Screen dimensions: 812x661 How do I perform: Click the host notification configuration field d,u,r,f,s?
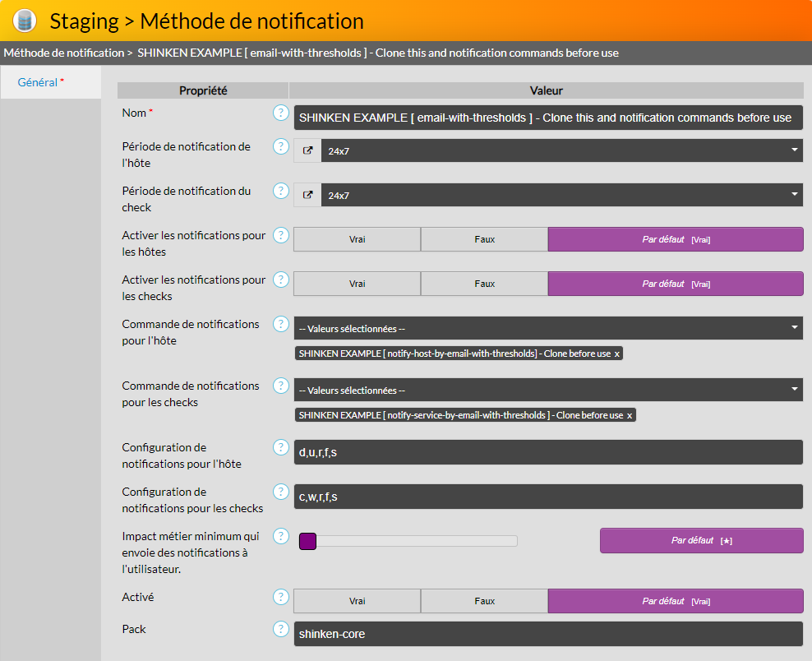547,452
